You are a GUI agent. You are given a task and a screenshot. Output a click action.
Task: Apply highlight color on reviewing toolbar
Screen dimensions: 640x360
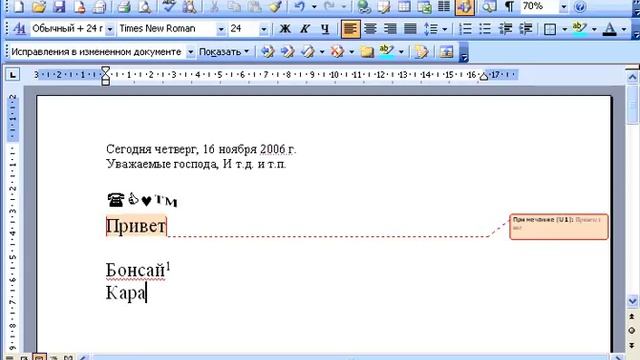click(x=386, y=51)
